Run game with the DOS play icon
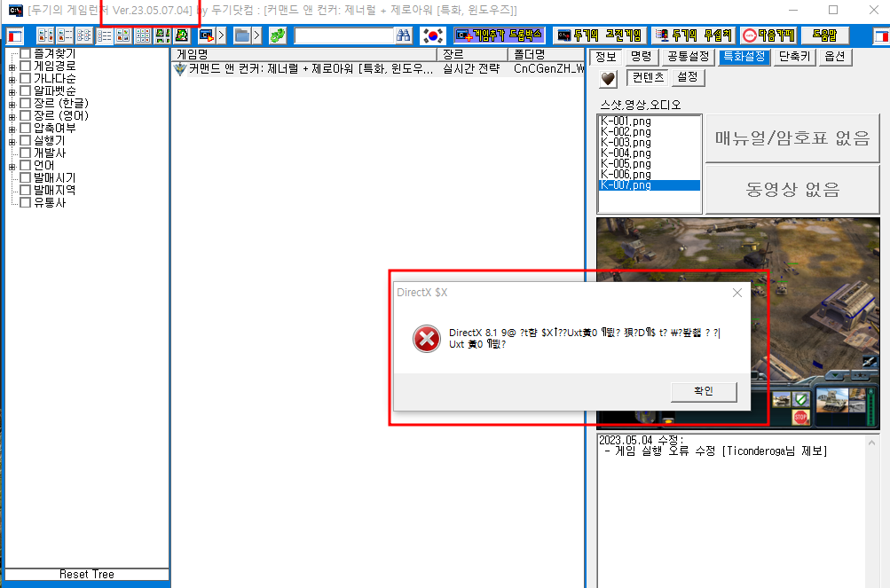Screen dimensions: 890x588 click(x=207, y=35)
